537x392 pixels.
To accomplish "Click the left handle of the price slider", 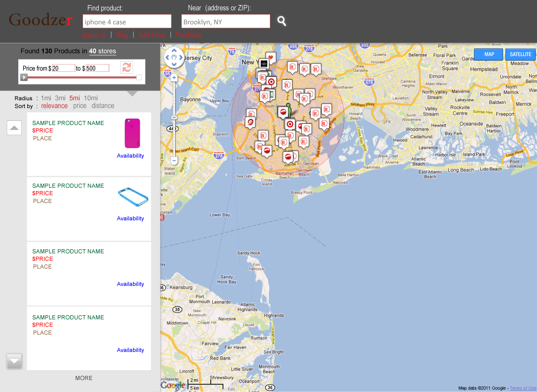I will (x=24, y=77).
